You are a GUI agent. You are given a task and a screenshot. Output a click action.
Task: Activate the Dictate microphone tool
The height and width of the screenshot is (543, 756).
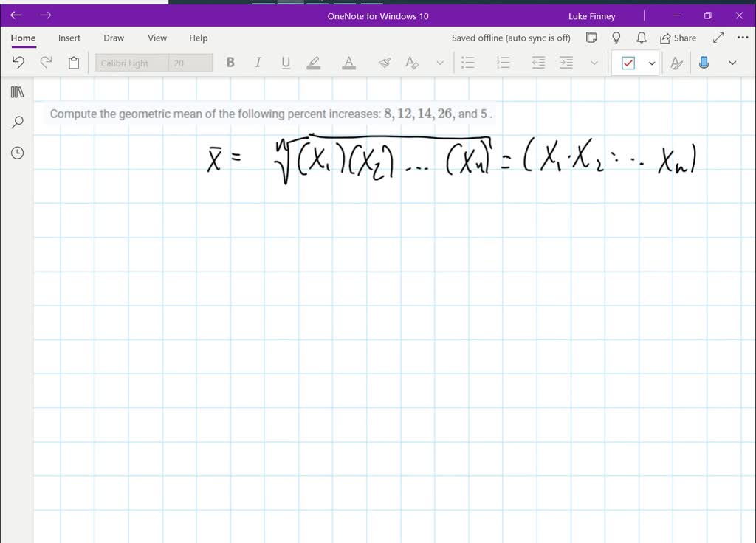click(703, 62)
